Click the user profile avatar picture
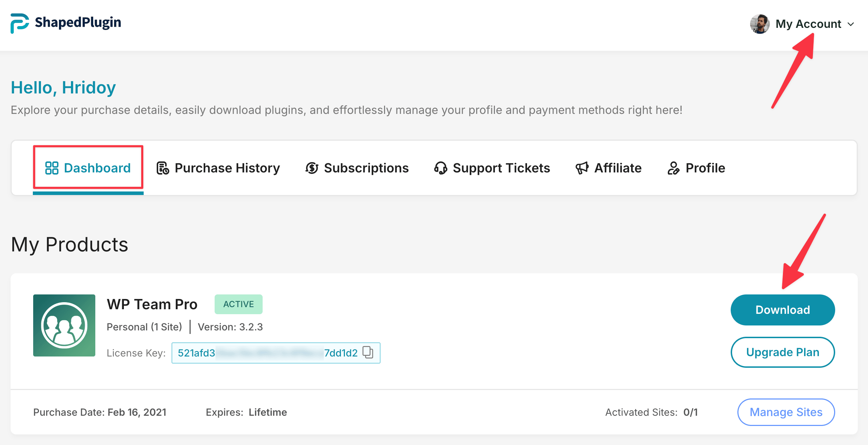This screenshot has width=868, height=445. tap(759, 24)
